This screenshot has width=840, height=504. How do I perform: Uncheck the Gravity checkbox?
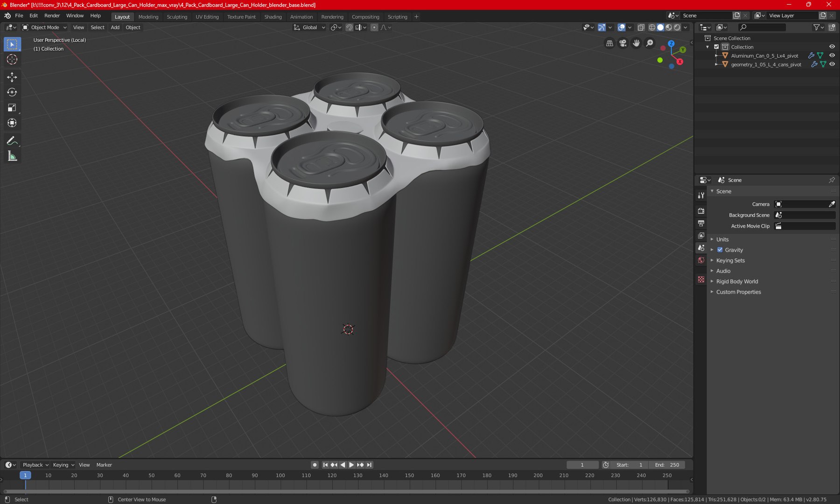[720, 250]
